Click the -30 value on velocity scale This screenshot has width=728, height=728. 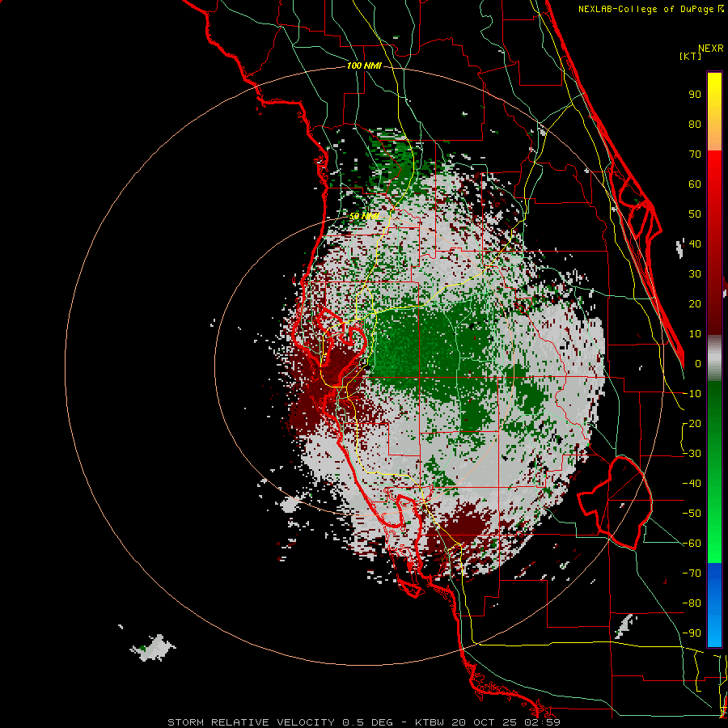(x=692, y=454)
